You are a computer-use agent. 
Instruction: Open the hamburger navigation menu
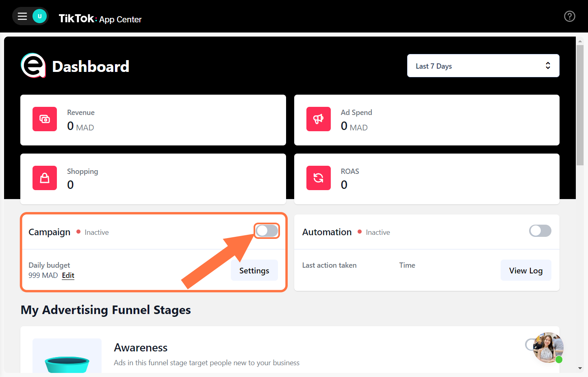click(x=22, y=16)
